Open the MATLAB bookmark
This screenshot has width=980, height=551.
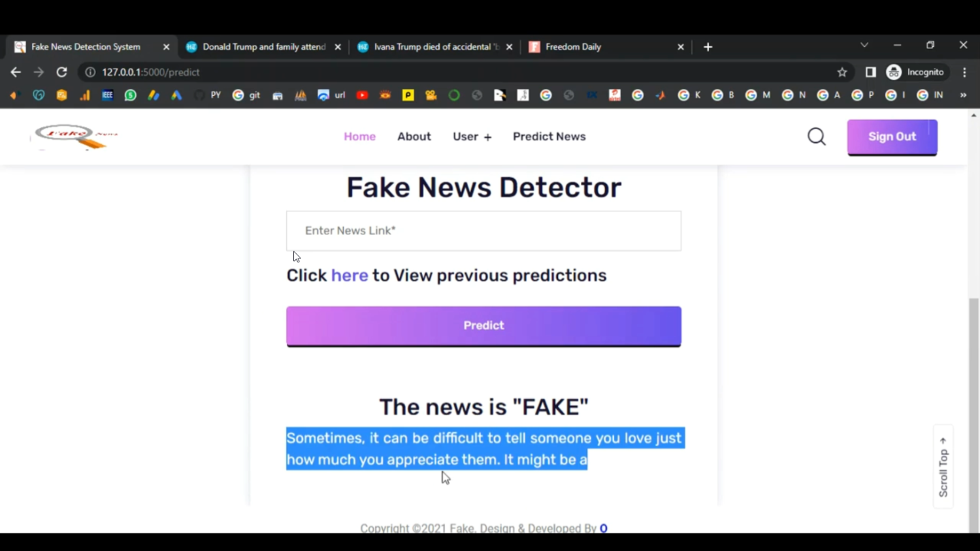pos(300,95)
